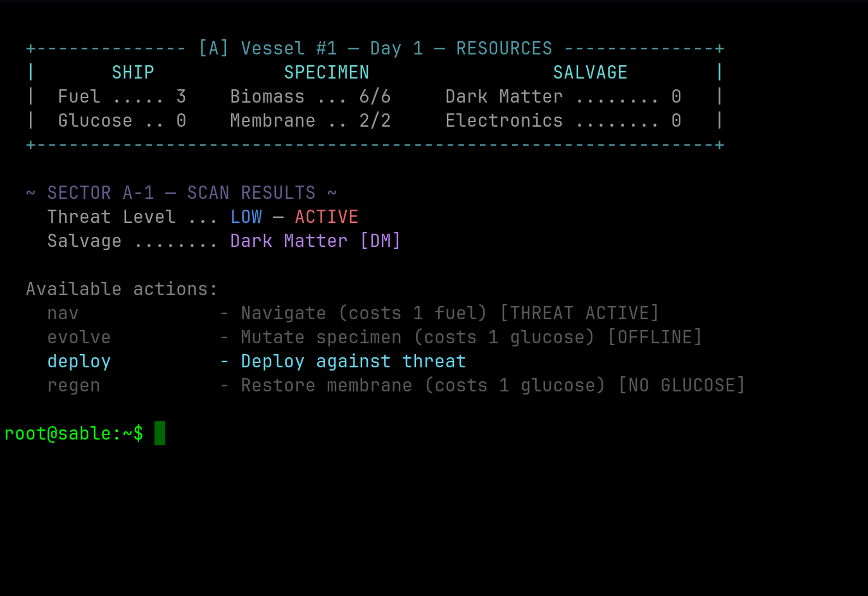
Task: Click the 'SECTOR A-1 — SCAN RESULTS' heading
Action: tap(181, 193)
